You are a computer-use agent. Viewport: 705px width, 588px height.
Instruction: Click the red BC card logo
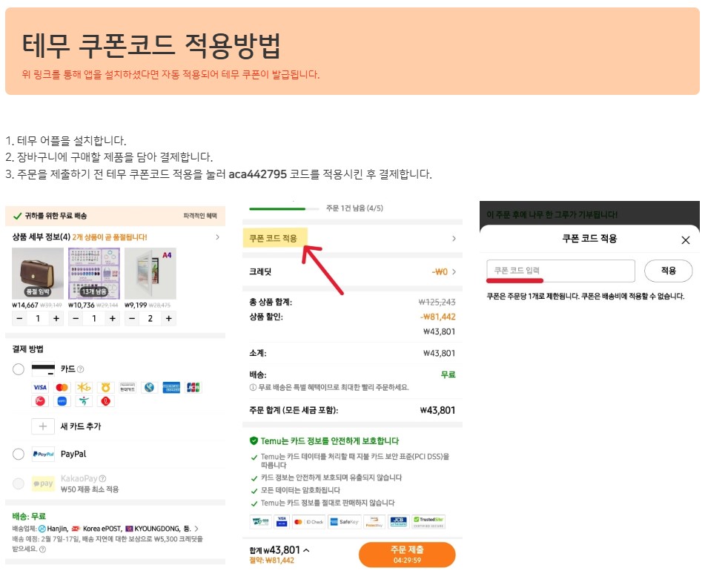40,401
